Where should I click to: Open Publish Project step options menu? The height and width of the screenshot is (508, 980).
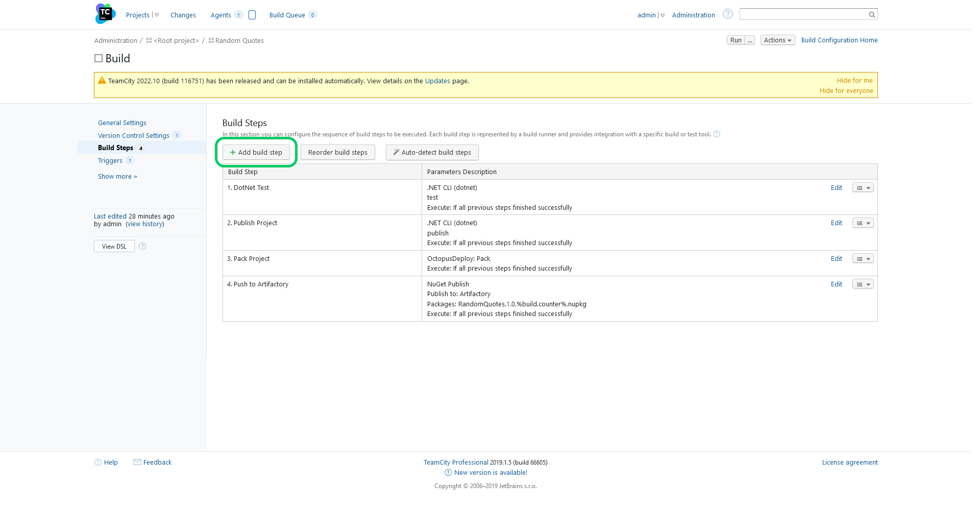click(863, 223)
